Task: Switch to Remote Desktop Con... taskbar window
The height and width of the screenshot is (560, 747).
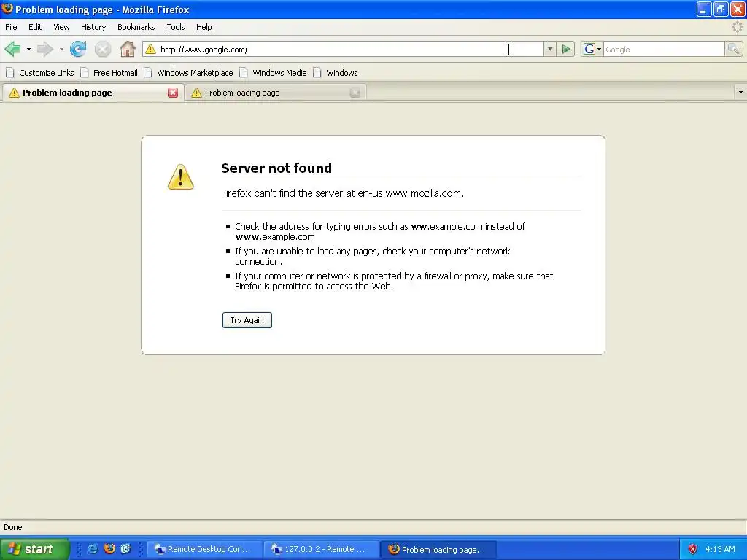Action: (205, 549)
